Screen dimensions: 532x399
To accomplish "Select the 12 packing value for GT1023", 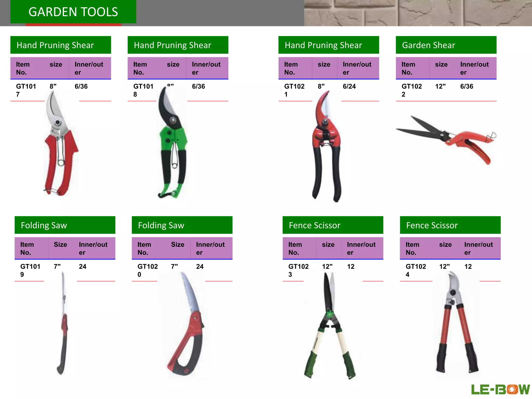I will (351, 266).
